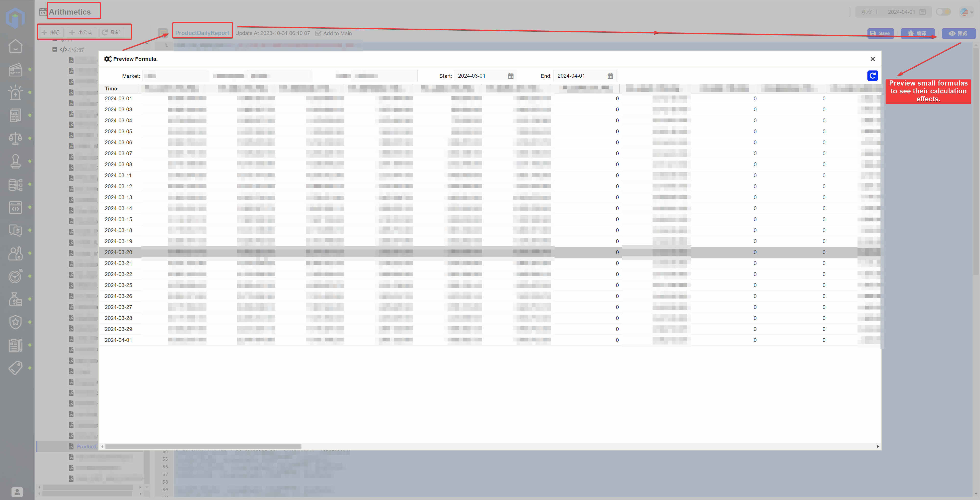Viewport: 980px width, 500px height.
Task: Open the balance scales sidebar icon
Action: (x=15, y=138)
